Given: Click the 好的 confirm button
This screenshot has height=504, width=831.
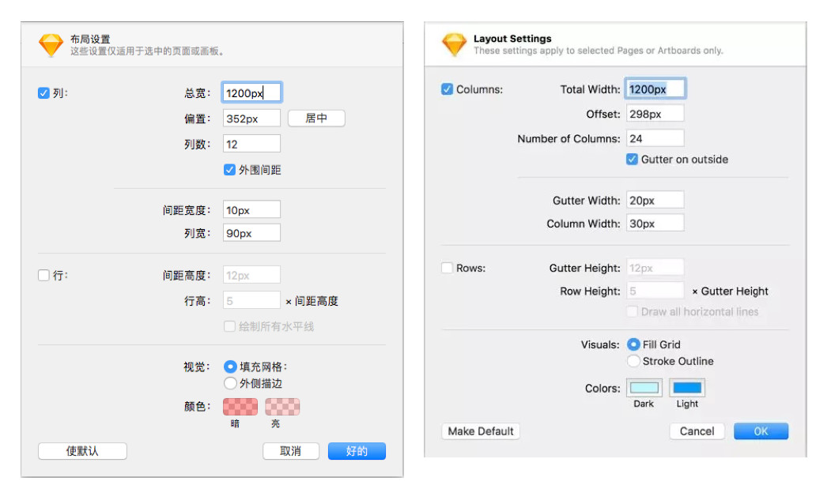Looking at the screenshot, I should coord(357,451).
